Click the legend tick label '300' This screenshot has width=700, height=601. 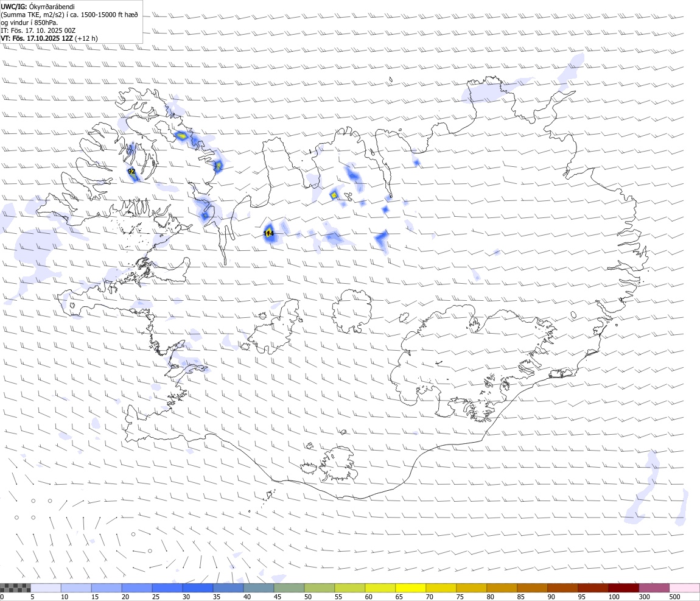[x=644, y=597]
